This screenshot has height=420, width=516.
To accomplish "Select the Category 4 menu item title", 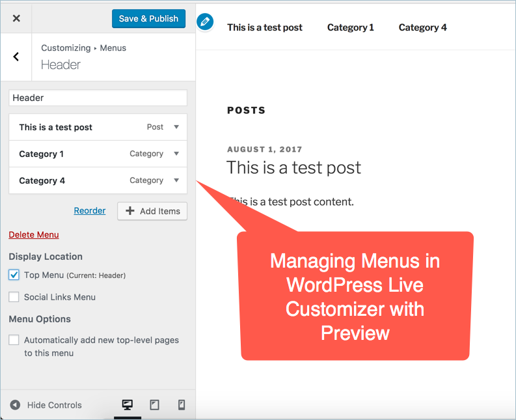I will tap(42, 181).
